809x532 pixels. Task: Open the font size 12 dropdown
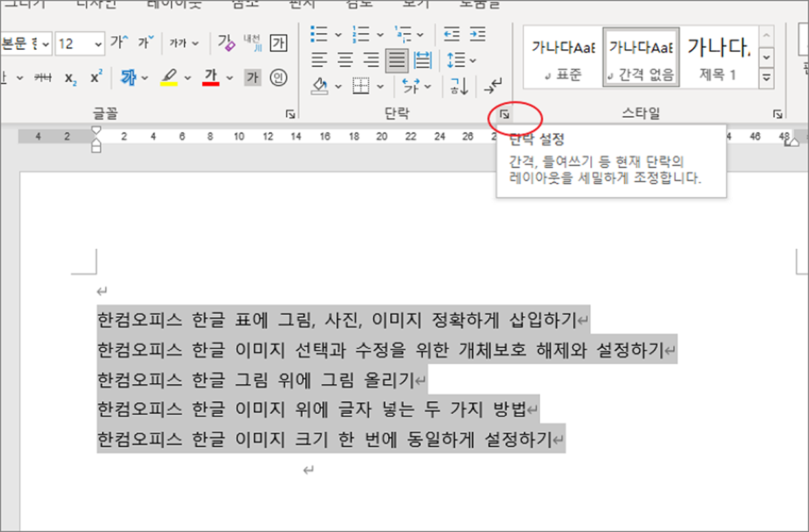[98, 43]
